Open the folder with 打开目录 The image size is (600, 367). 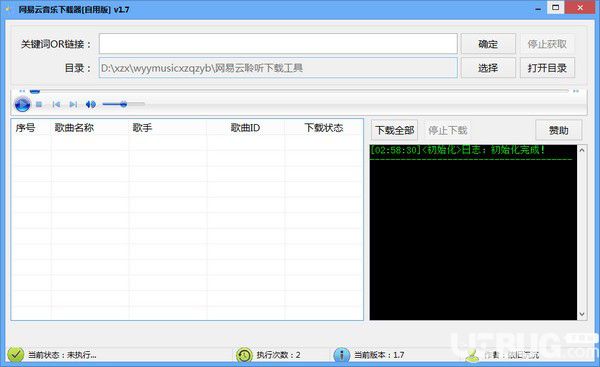[x=547, y=68]
